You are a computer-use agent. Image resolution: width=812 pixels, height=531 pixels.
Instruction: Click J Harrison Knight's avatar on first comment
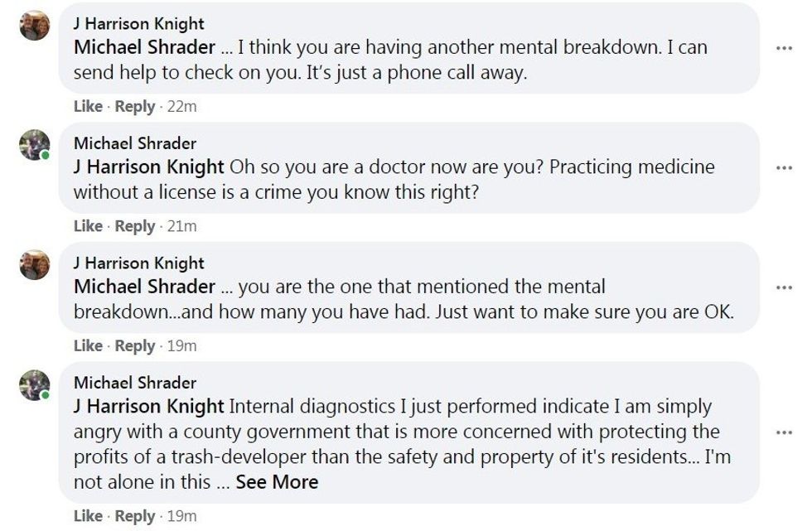35,26
